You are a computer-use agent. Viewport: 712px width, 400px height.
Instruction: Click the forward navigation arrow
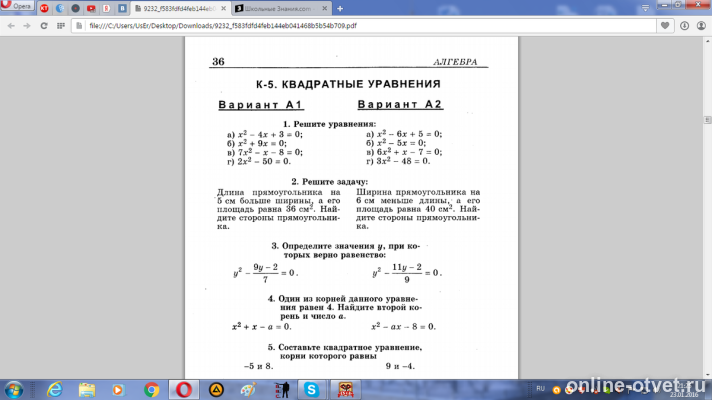point(27,26)
